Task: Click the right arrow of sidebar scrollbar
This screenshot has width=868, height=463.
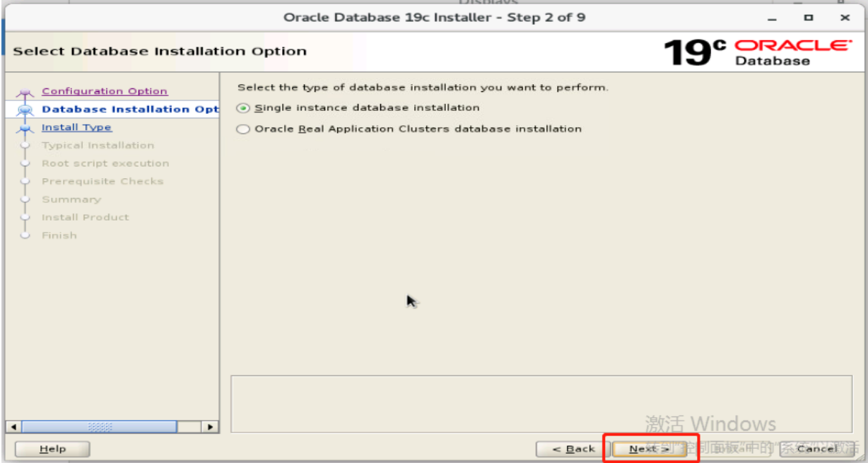Action: click(x=211, y=427)
